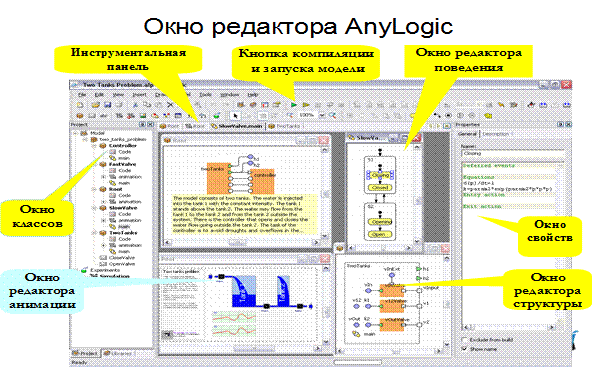Open the Window menu

point(230,95)
